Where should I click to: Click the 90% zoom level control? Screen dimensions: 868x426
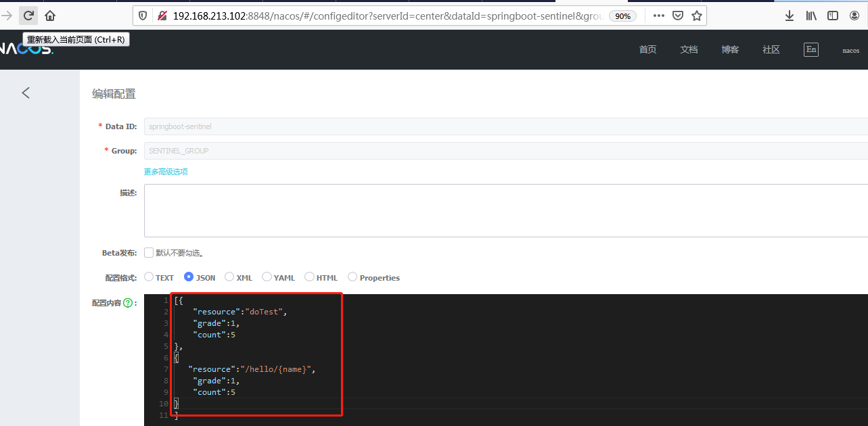coord(622,15)
